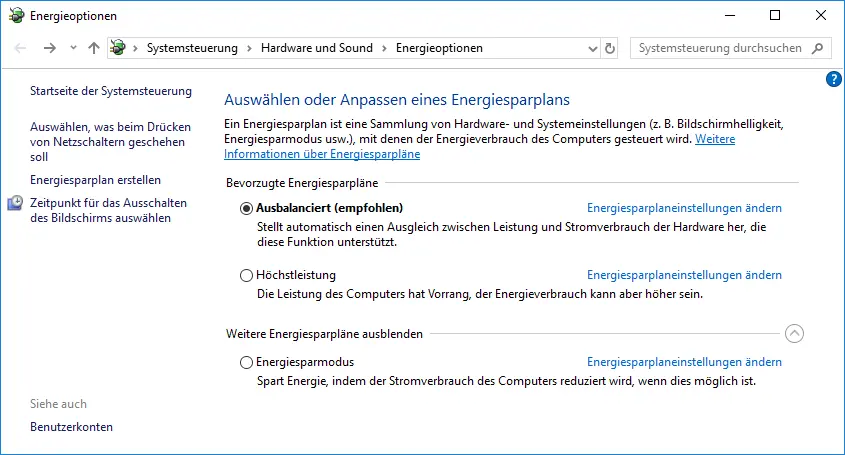845x455 pixels.
Task: Select the Höchstleistung power plan
Action: tap(247, 275)
